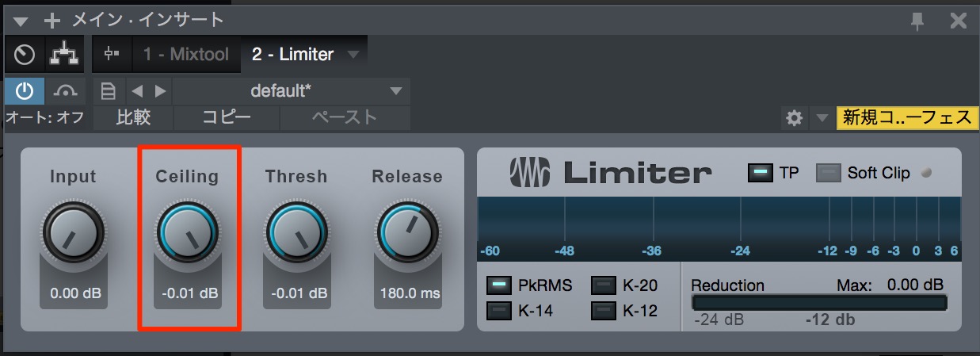Expand the arrow beside the gear icon
The image size is (980, 356).
click(x=822, y=119)
